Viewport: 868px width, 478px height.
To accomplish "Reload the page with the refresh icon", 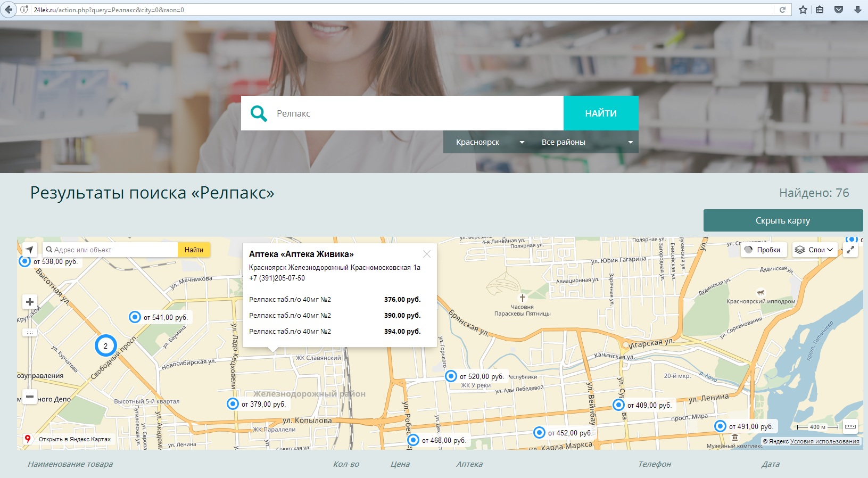I will pos(782,10).
